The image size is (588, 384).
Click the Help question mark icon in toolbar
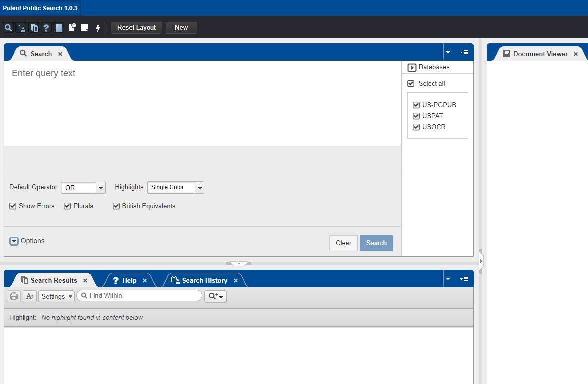46,28
